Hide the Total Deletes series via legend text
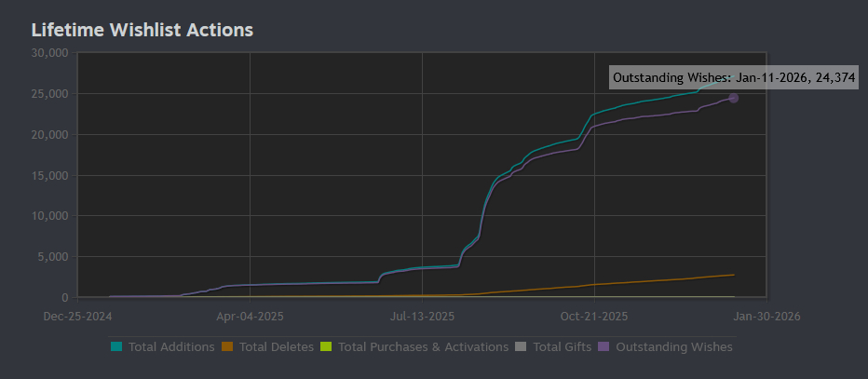Screen dimensions: 868x379 [276, 347]
